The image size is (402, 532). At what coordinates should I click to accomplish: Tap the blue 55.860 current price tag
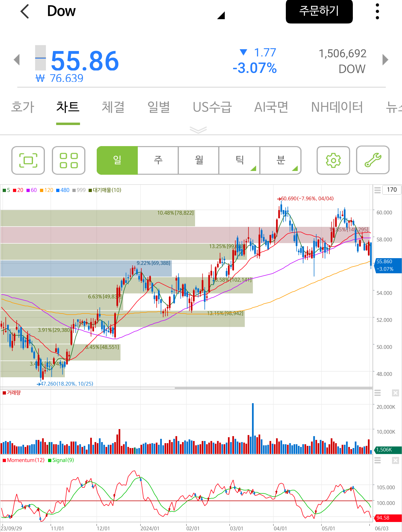coord(388,265)
